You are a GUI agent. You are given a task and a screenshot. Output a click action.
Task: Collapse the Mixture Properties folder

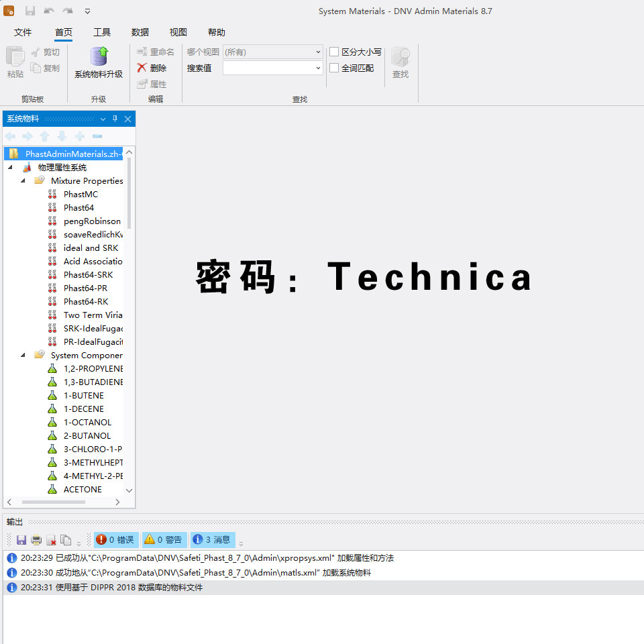[x=23, y=180]
